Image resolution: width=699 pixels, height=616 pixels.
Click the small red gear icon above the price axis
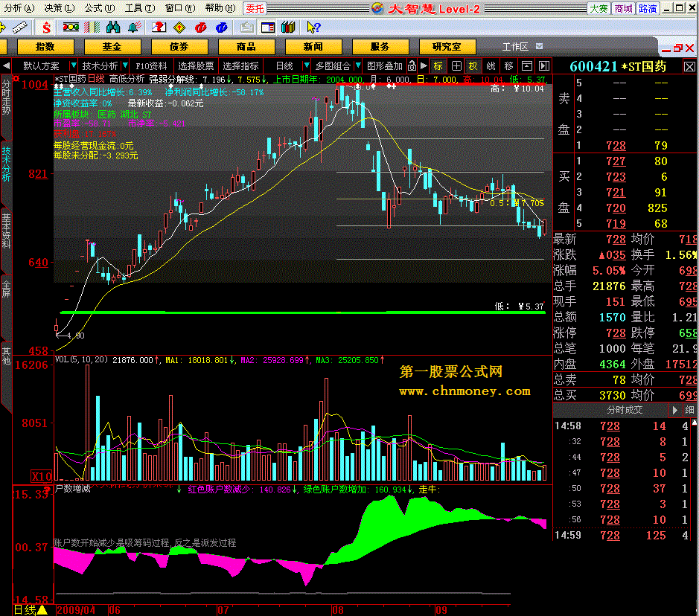(16, 79)
